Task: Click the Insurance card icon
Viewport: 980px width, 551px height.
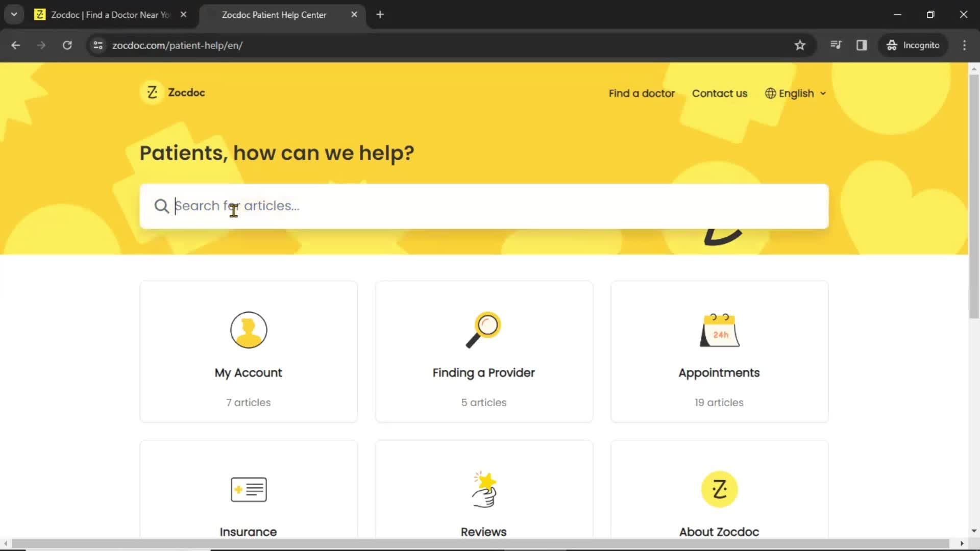Action: pyautogui.click(x=249, y=489)
